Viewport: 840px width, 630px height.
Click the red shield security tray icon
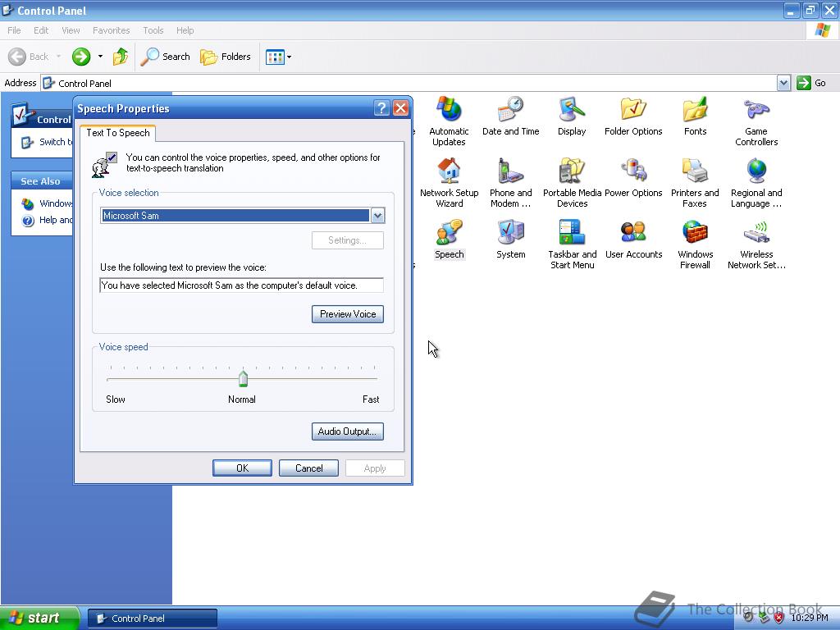pyautogui.click(x=779, y=619)
